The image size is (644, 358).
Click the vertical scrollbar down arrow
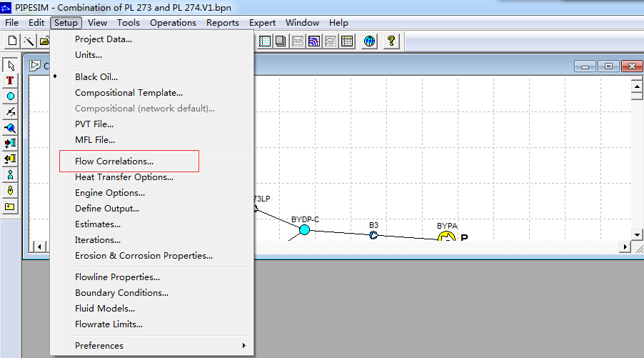[x=637, y=235]
